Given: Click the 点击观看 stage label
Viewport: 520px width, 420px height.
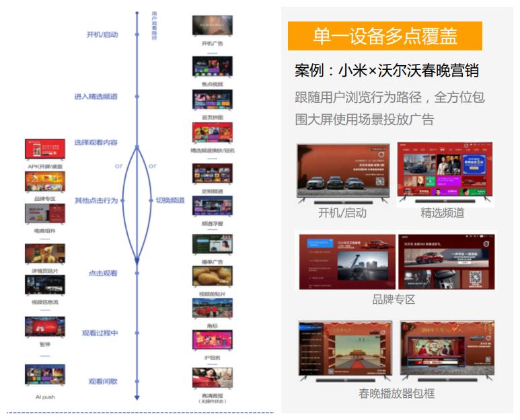Looking at the screenshot, I should click(103, 274).
